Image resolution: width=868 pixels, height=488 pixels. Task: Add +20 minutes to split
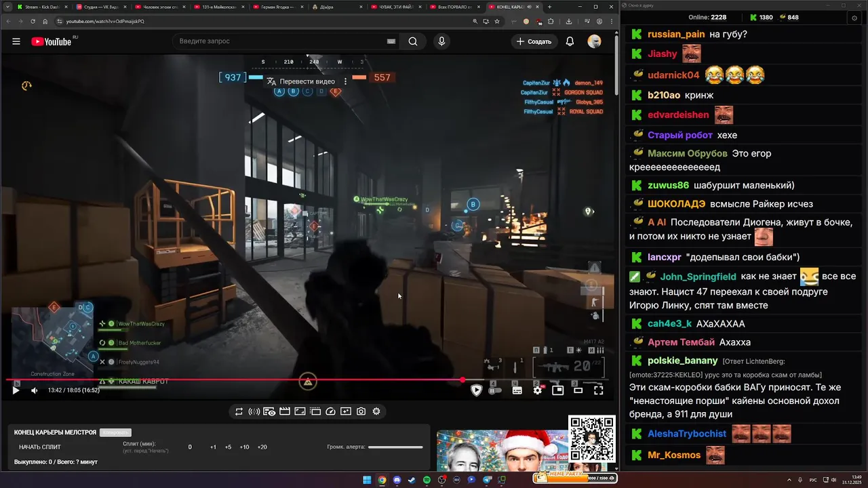262,447
